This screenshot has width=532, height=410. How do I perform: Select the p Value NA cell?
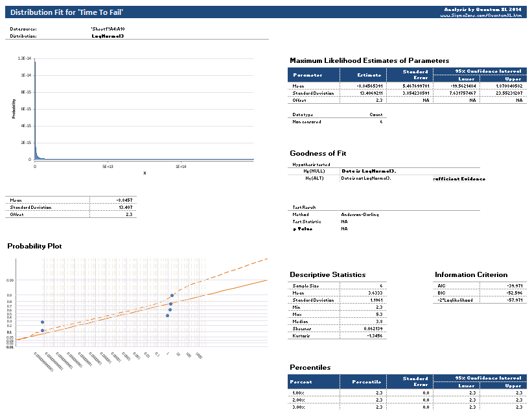click(x=344, y=228)
